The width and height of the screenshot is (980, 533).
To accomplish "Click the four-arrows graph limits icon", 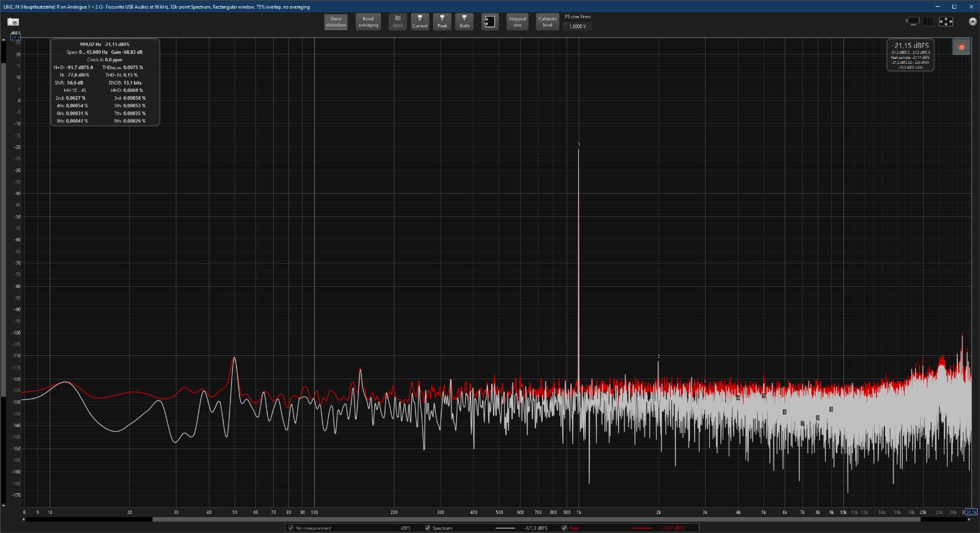I will coord(946,21).
